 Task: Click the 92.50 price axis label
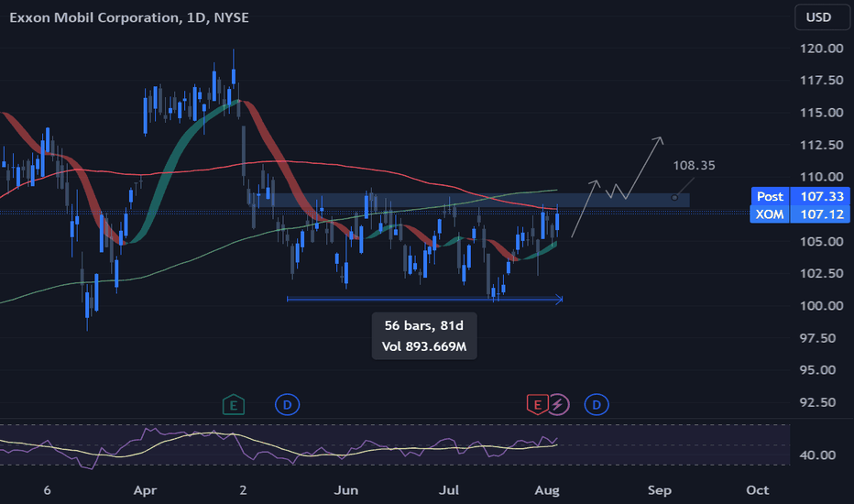[x=817, y=402]
